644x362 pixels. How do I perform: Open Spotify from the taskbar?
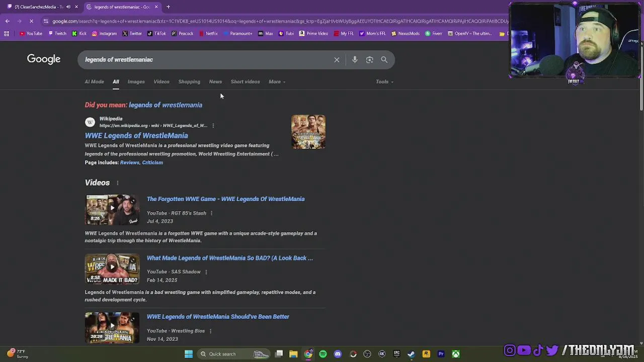pos(323,354)
